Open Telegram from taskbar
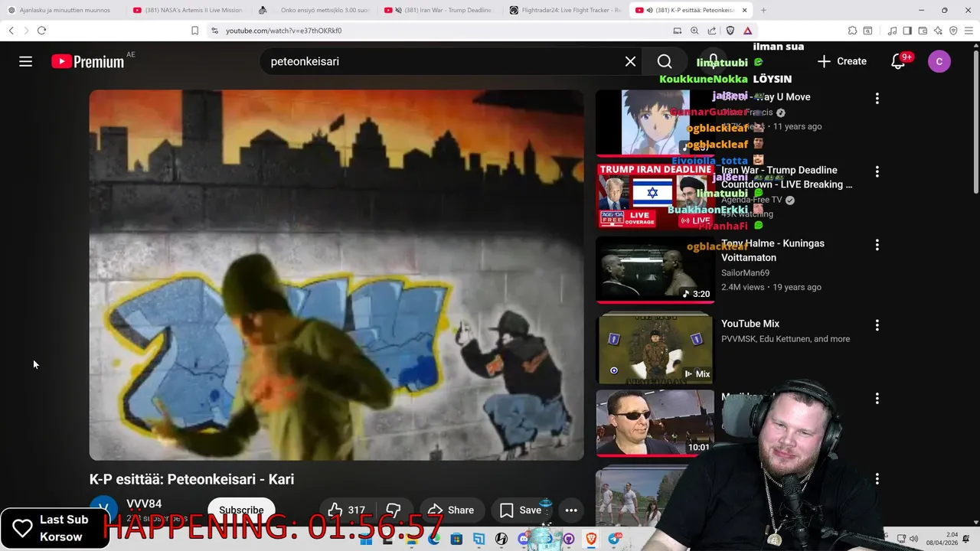Screen dimensions: 980x551 click(614, 540)
